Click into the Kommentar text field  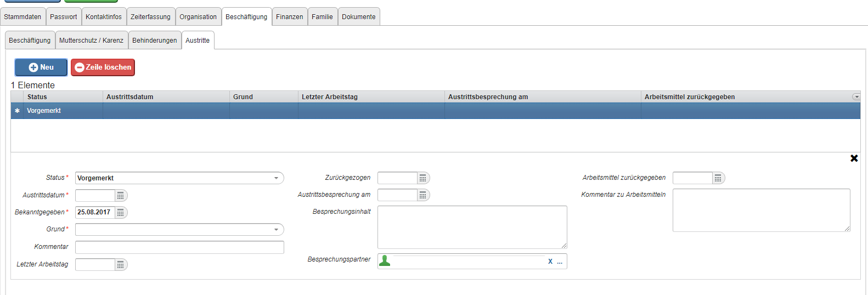(x=179, y=247)
